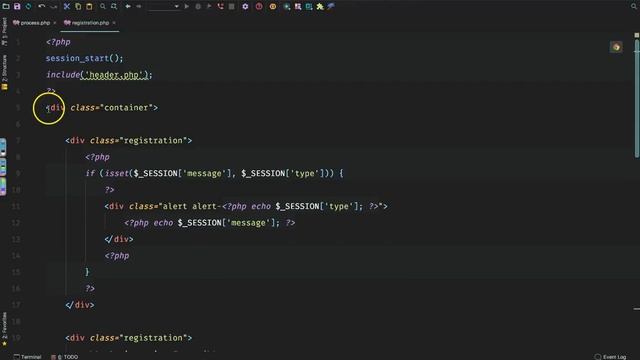The height and width of the screenshot is (360, 640).
Task: Click the green globe toolbar icon
Action: (287, 7)
